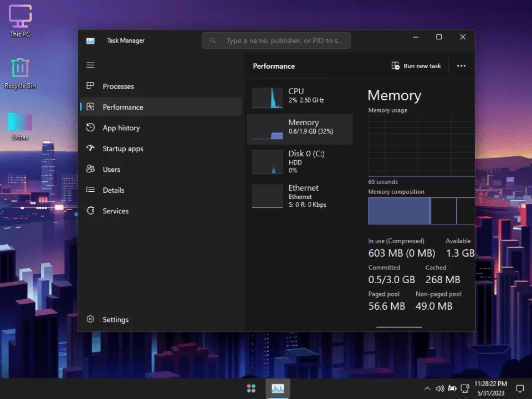Click the Run new task icon
This screenshot has height=399, width=532.
pos(395,65)
